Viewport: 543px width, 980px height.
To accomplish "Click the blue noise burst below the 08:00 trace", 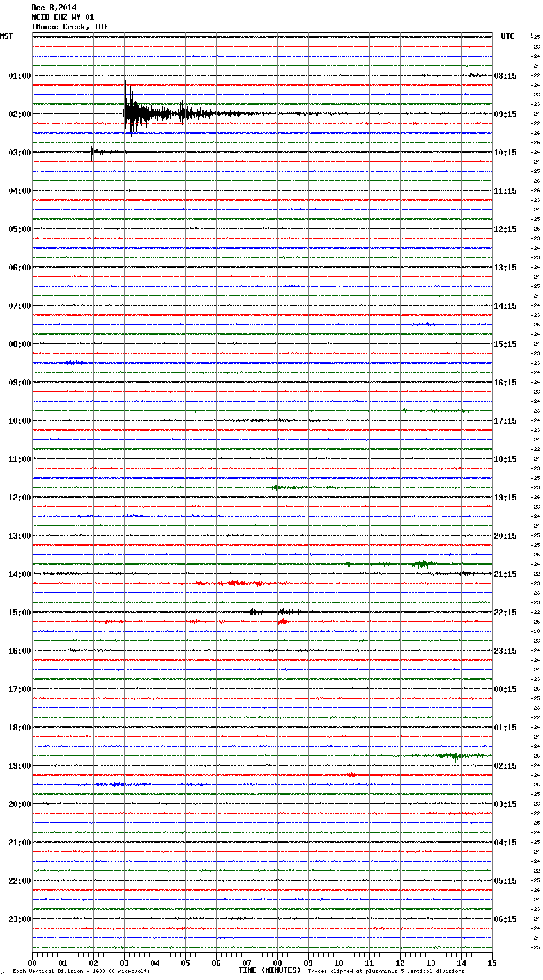I will pyautogui.click(x=75, y=363).
